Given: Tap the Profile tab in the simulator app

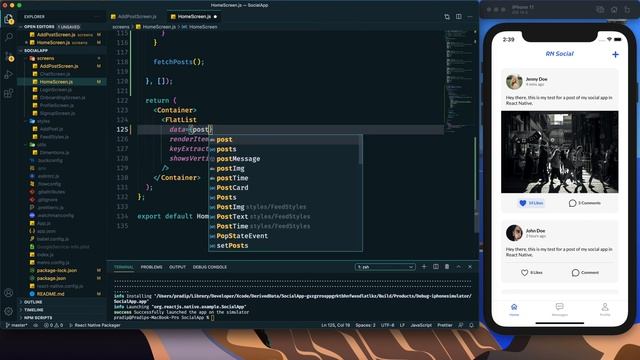Looking at the screenshot, I should [x=605, y=309].
